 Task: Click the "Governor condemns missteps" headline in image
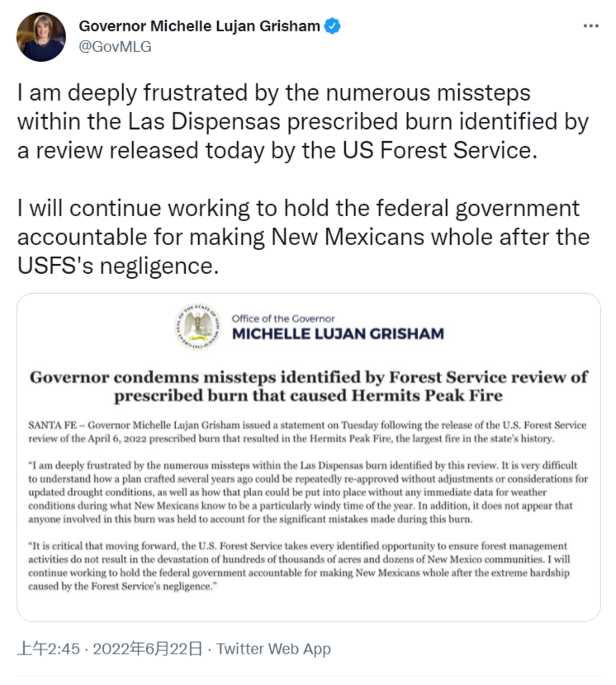pos(308,385)
